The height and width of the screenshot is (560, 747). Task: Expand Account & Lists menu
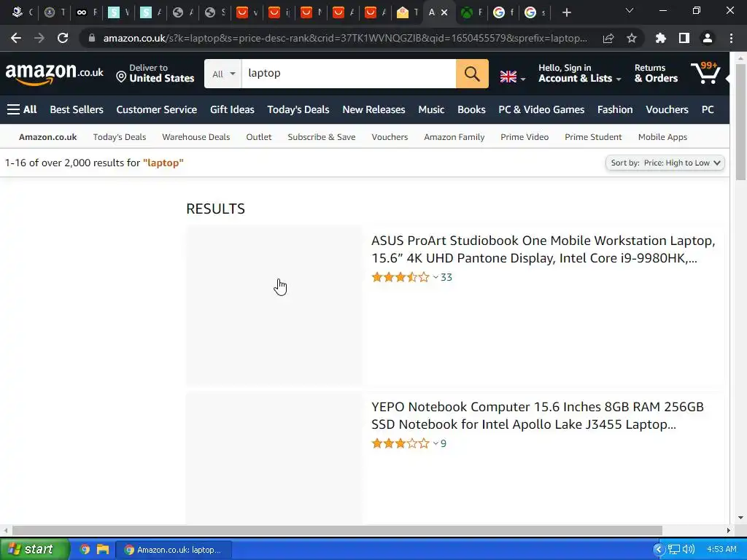(580, 74)
